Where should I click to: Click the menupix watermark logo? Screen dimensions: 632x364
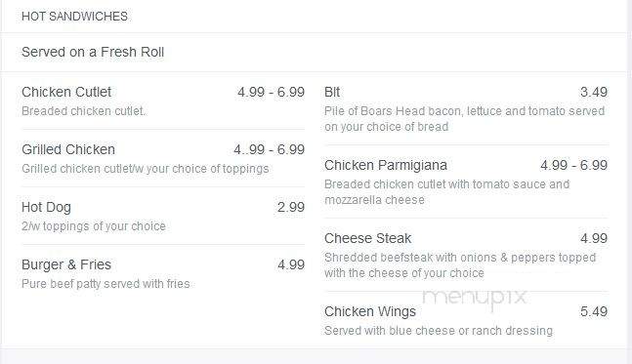click(475, 299)
